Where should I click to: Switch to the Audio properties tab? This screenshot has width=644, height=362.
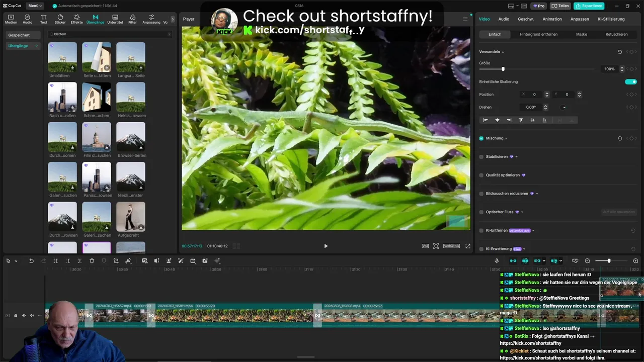pos(504,19)
